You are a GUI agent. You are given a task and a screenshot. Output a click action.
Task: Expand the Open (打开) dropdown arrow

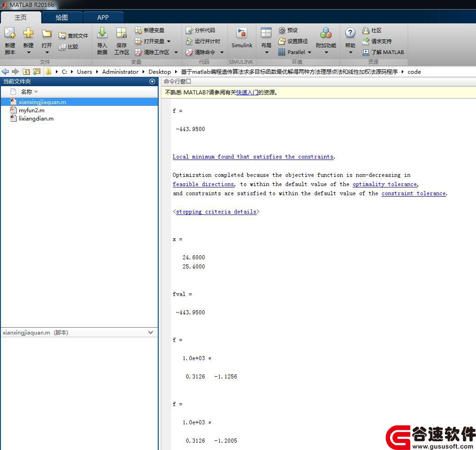click(47, 53)
